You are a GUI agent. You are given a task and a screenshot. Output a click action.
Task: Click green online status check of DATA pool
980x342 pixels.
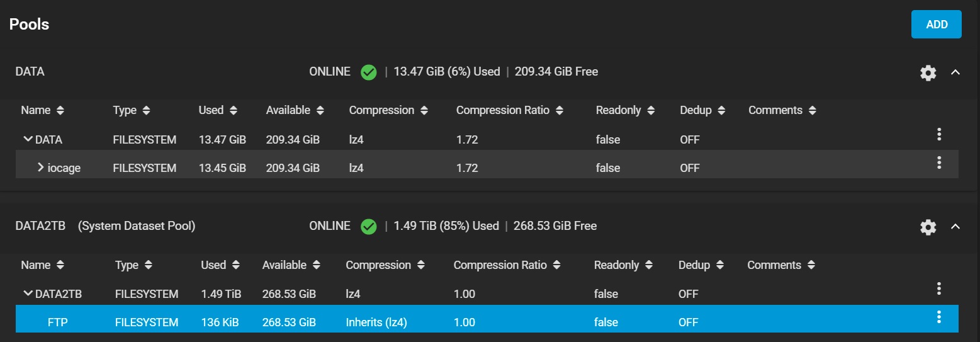[x=369, y=72]
